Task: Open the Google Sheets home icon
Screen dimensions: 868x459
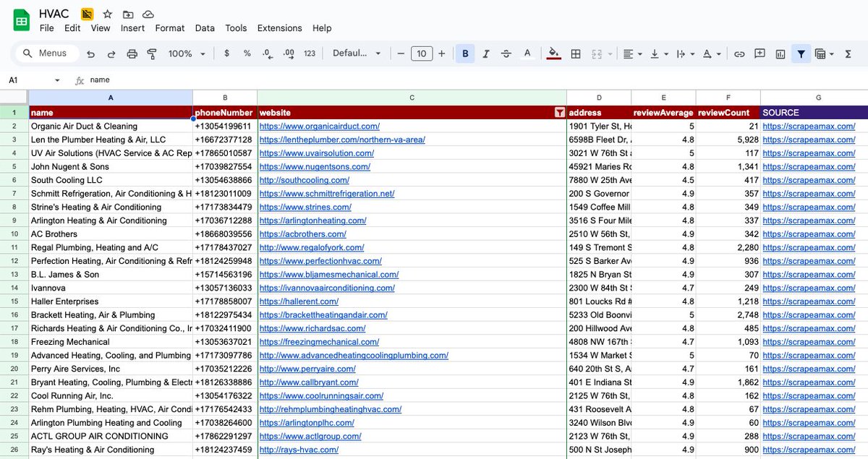Action: tap(21, 20)
